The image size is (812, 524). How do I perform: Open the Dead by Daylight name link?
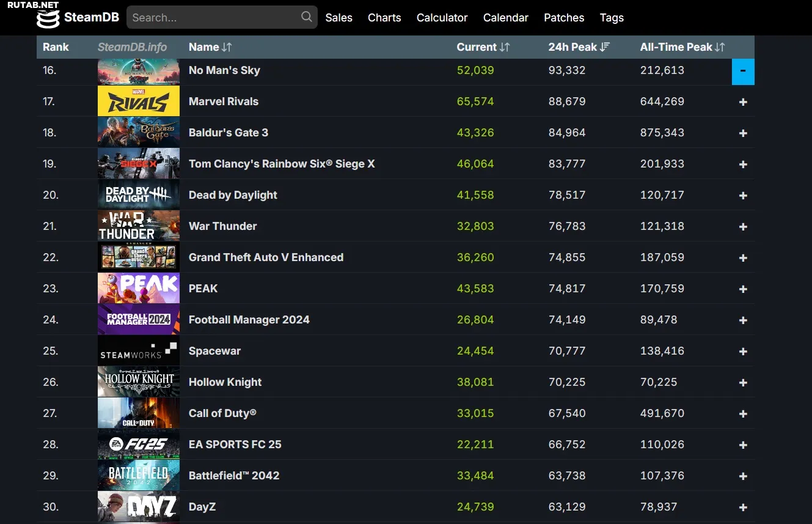[233, 195]
